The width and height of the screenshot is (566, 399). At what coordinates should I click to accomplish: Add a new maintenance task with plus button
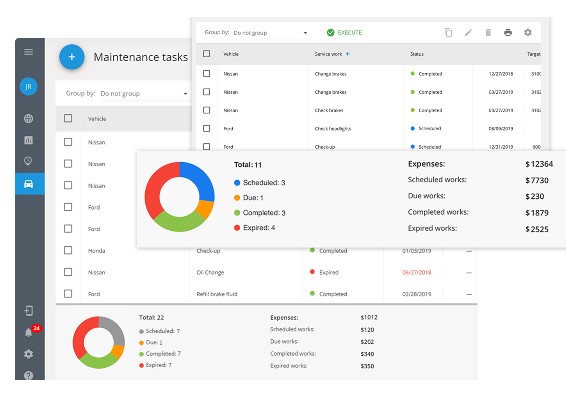click(x=71, y=57)
